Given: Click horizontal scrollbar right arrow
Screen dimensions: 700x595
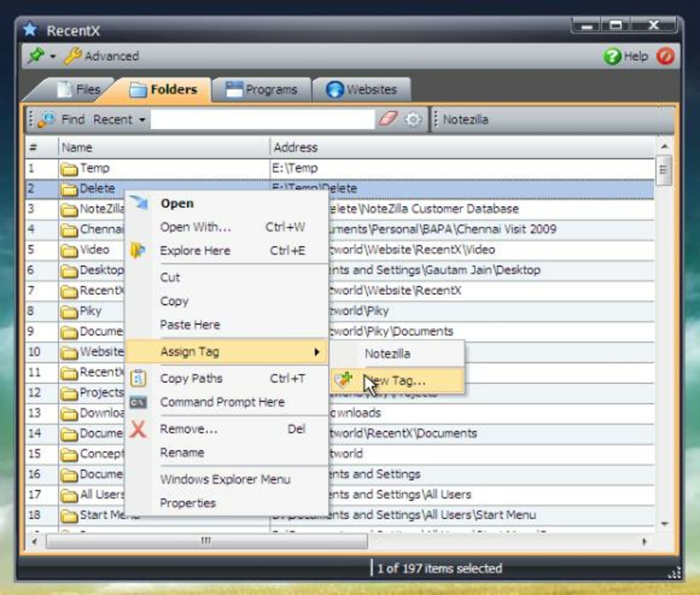Looking at the screenshot, I should (643, 541).
